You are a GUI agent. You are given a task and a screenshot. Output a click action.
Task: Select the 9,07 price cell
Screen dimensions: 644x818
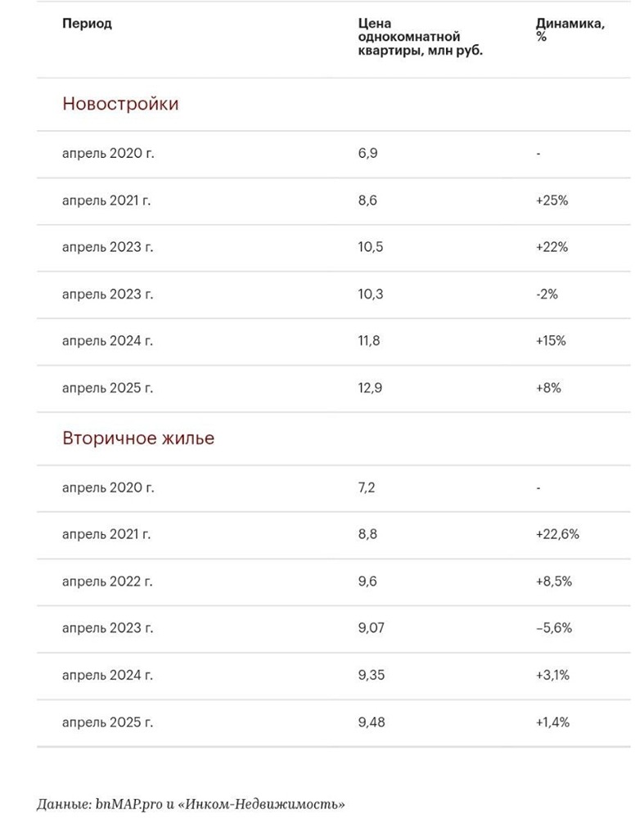[372, 628]
